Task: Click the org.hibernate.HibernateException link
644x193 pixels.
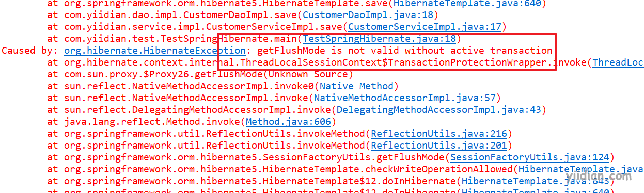Action: 155,50
